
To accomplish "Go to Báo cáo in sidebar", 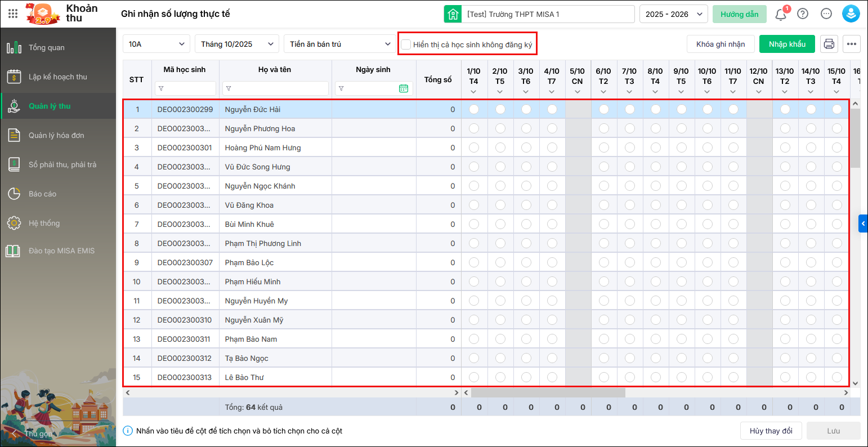I will point(43,194).
